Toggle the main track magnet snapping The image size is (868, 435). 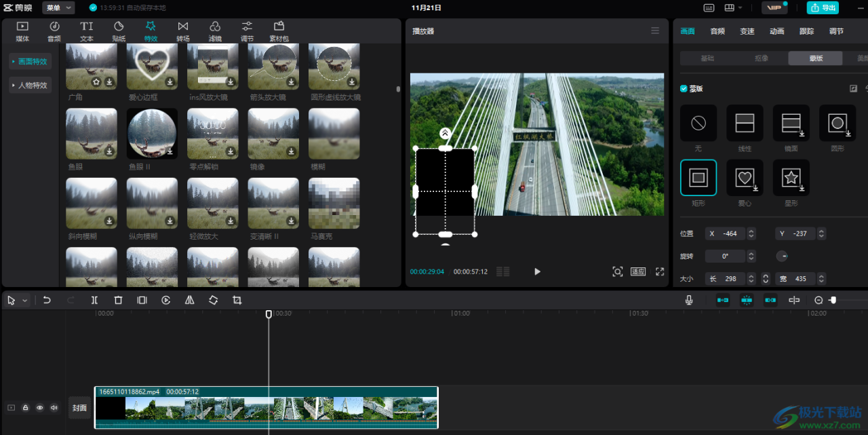[723, 300]
